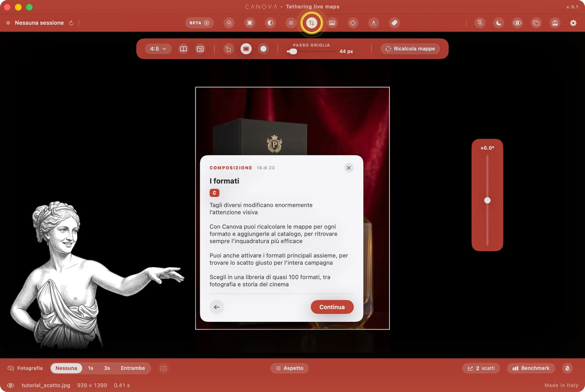Select the rectangular mask shape toggle

(246, 49)
